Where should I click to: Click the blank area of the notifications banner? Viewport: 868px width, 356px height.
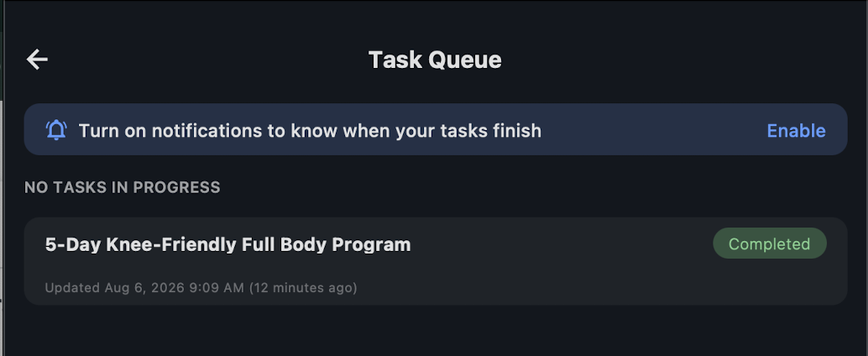tap(653, 131)
